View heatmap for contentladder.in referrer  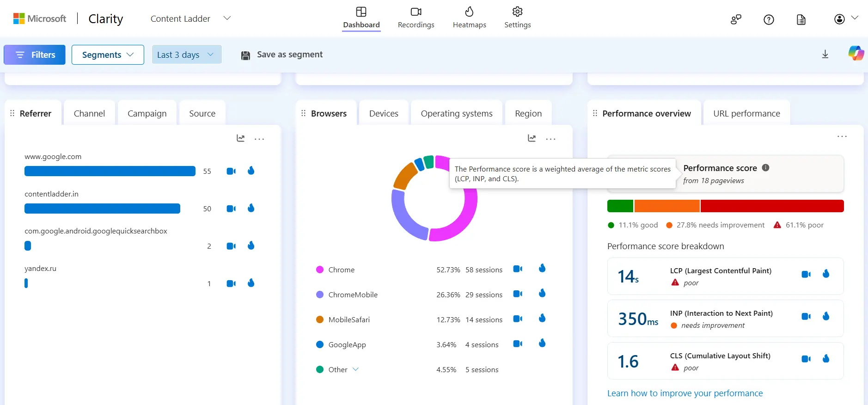click(x=251, y=208)
